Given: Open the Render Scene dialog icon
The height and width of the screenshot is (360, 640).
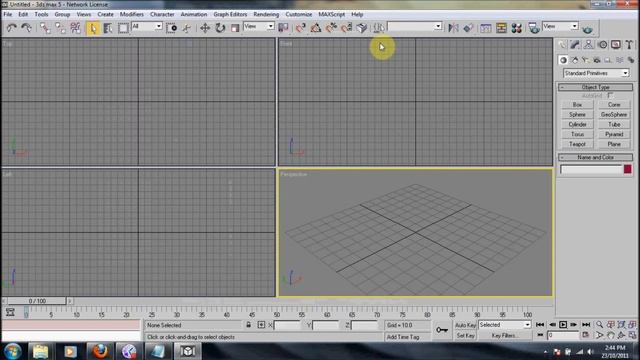Looking at the screenshot, I should click(534, 28).
